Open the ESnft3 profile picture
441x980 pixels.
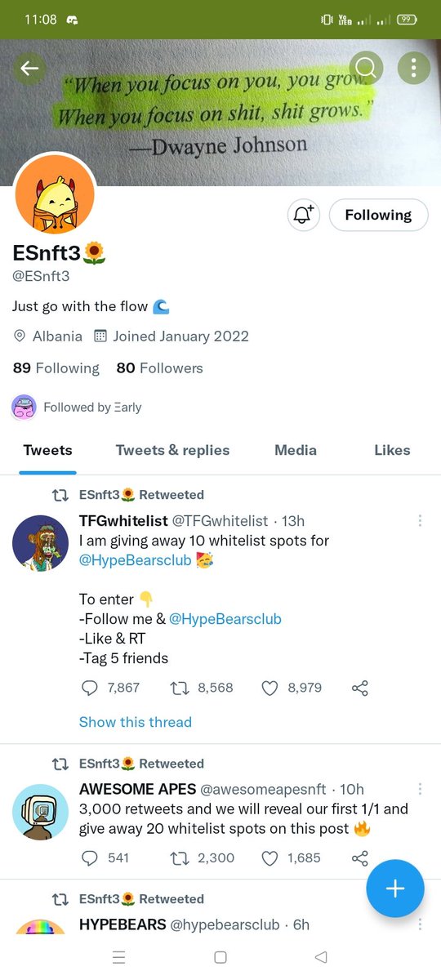(56, 195)
